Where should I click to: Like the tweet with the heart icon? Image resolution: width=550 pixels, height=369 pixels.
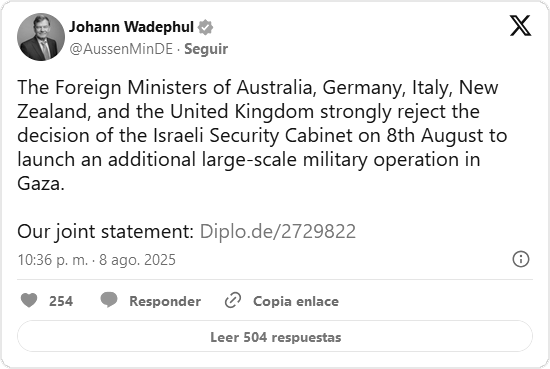point(29,301)
